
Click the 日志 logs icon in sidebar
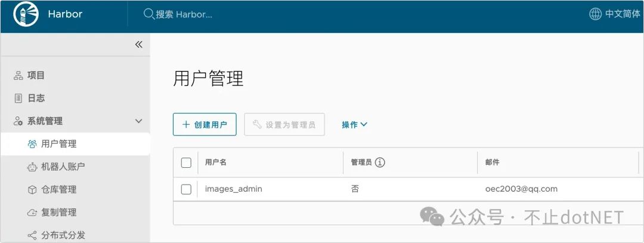tap(18, 98)
